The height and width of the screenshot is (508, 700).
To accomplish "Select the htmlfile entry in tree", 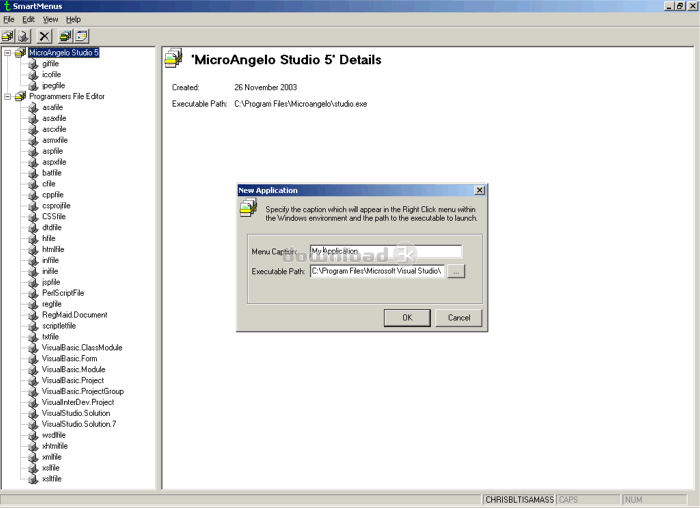I will click(53, 250).
